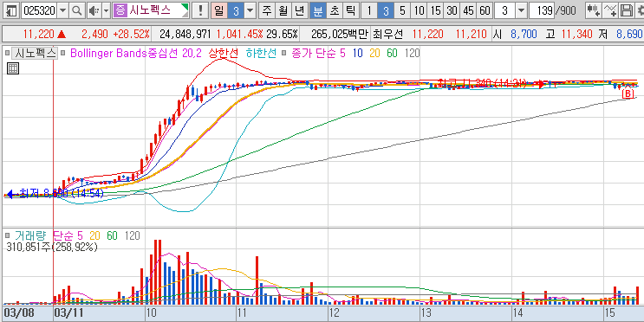Screen dimensions: 644x322
Task: Click the 최저 8,690 (14:54) low marker
Action: [55, 194]
